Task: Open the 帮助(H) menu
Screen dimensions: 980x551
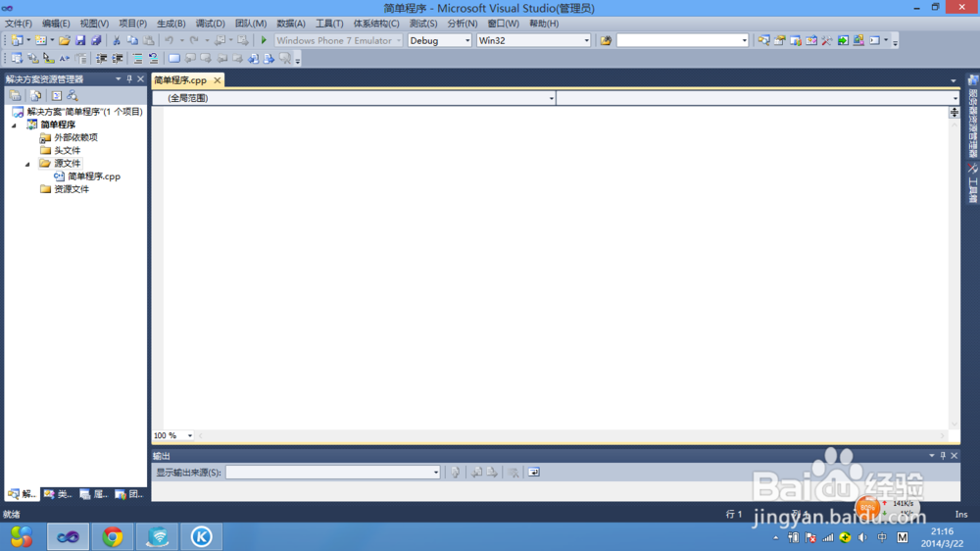Action: tap(544, 24)
